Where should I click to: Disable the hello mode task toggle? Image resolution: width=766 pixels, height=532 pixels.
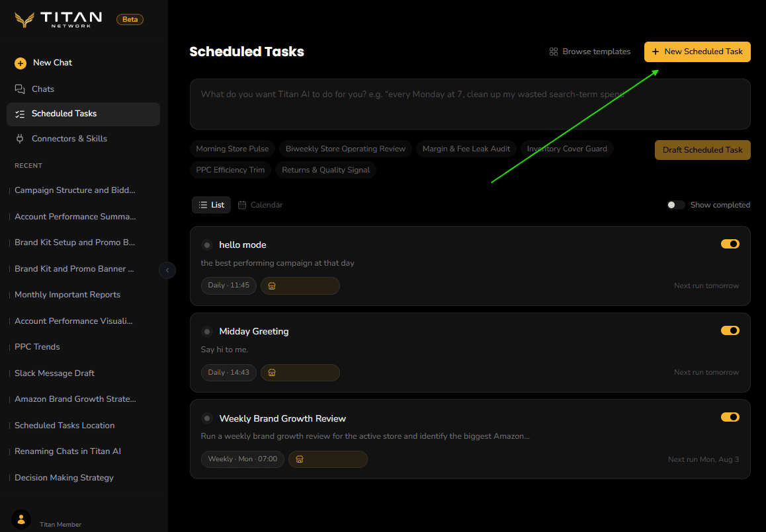pos(730,244)
